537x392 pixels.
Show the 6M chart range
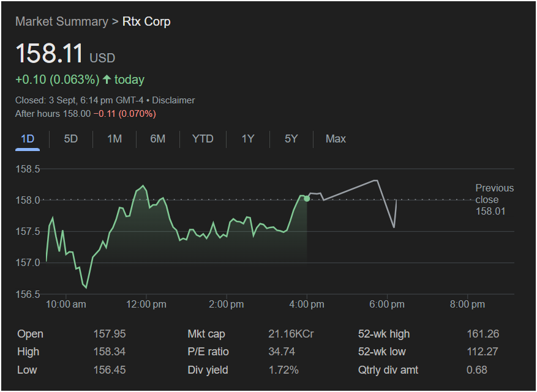pos(157,139)
